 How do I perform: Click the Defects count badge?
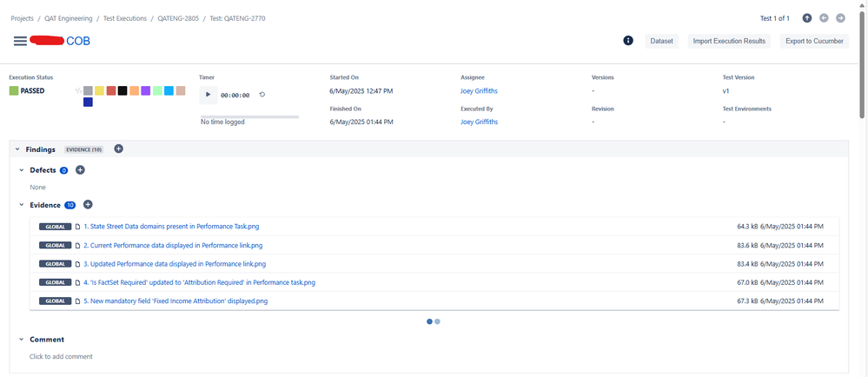[63, 170]
